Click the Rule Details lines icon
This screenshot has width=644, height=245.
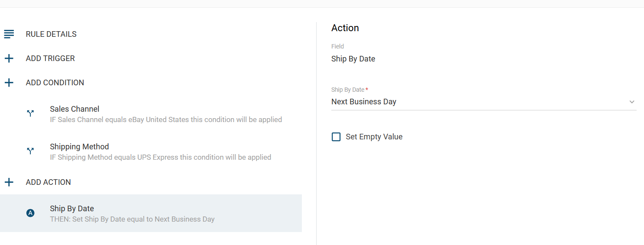pos(9,34)
